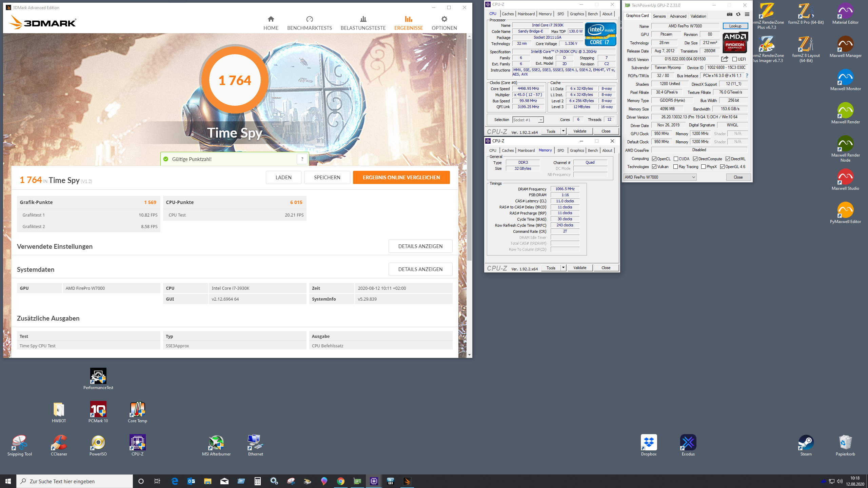Viewport: 868px width, 488px height.
Task: Click the scrollbar down arrow in 3DMark
Action: [x=469, y=355]
